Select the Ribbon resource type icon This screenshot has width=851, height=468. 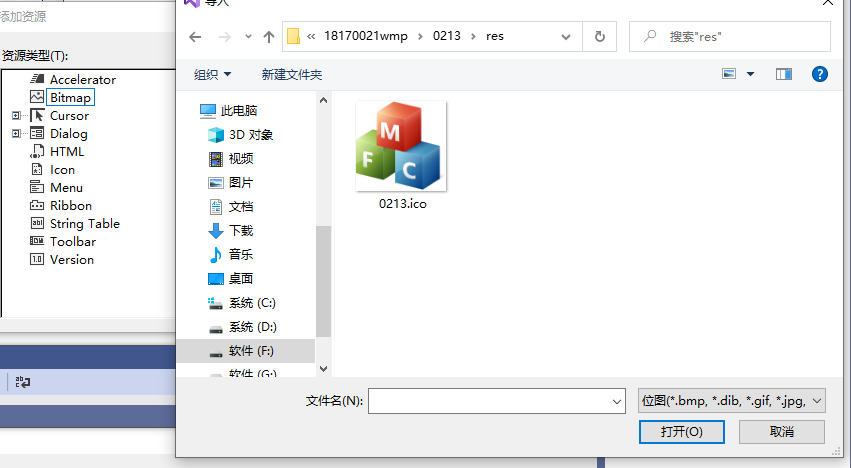pyautogui.click(x=37, y=205)
